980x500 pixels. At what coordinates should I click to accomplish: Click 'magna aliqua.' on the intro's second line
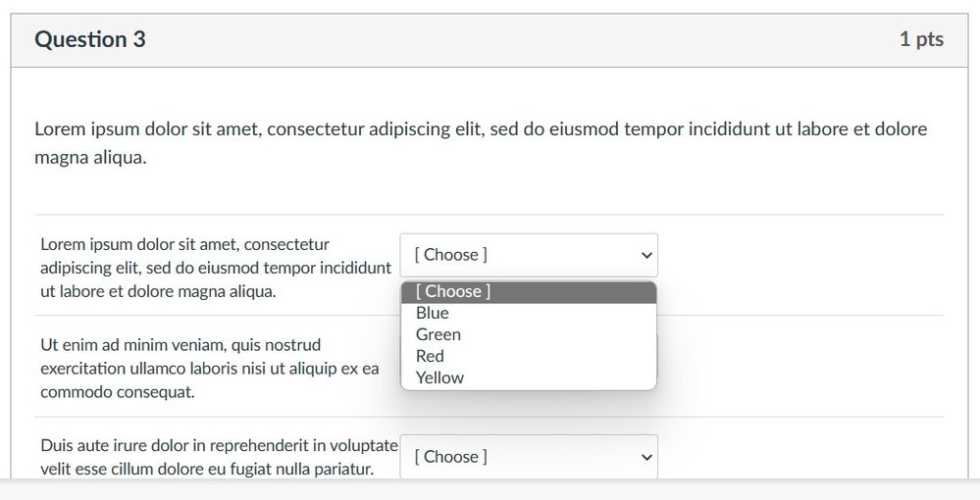coord(90,157)
